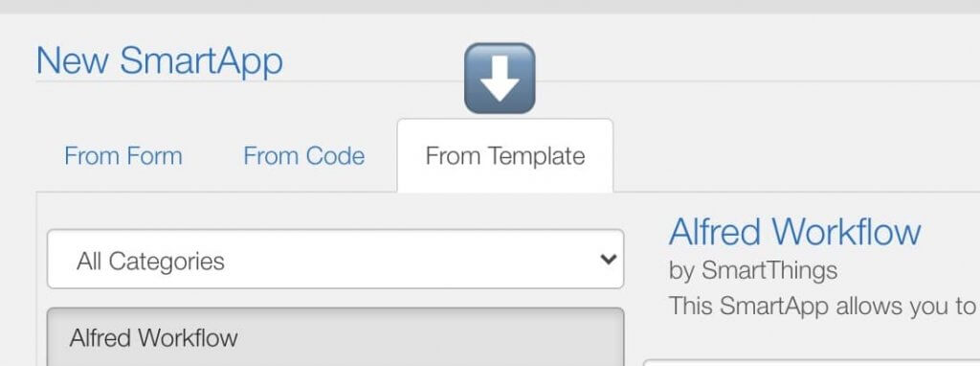The image size is (980, 366).
Task: Open the All Categories dropdown
Action: 336,259
